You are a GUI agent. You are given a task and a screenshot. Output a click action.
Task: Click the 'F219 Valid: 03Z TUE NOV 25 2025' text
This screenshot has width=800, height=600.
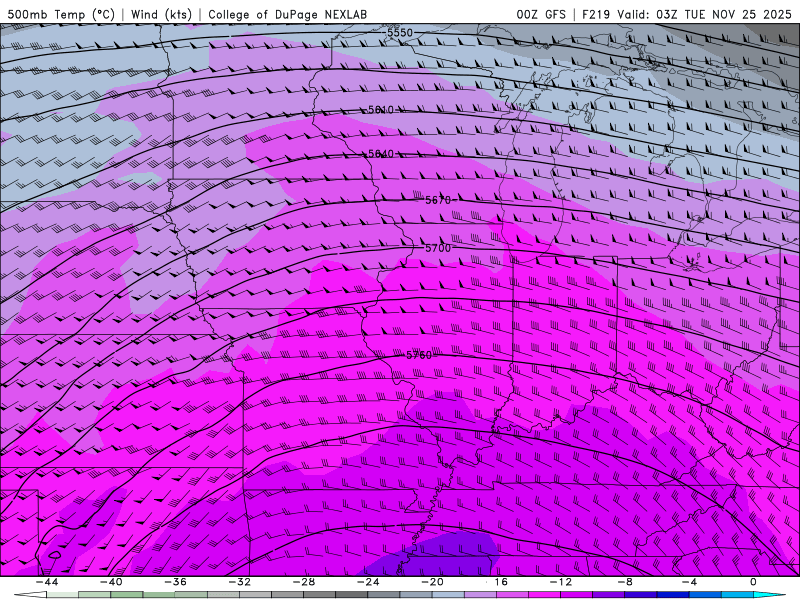coord(687,14)
